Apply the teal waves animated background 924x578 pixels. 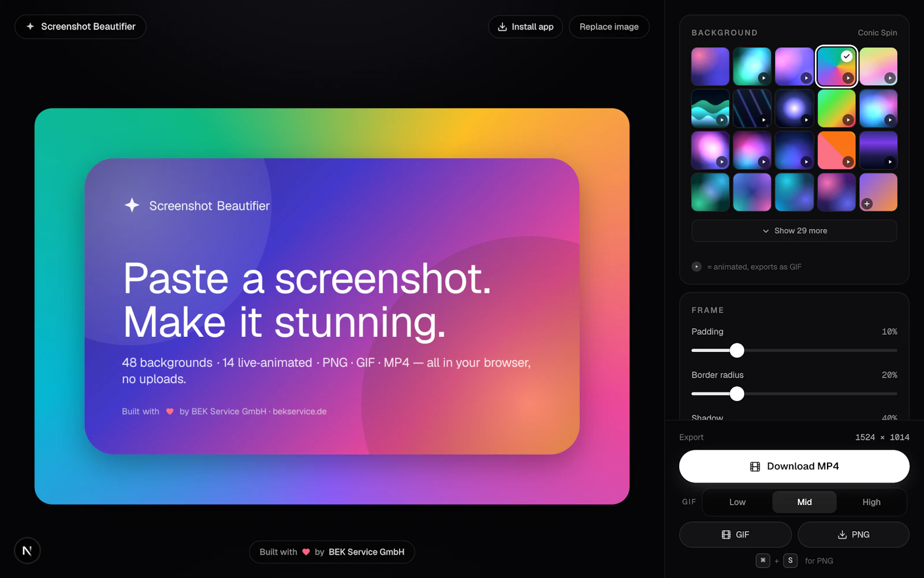[x=710, y=109]
